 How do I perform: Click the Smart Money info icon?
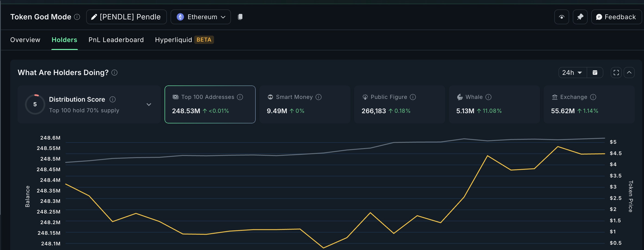point(319,97)
